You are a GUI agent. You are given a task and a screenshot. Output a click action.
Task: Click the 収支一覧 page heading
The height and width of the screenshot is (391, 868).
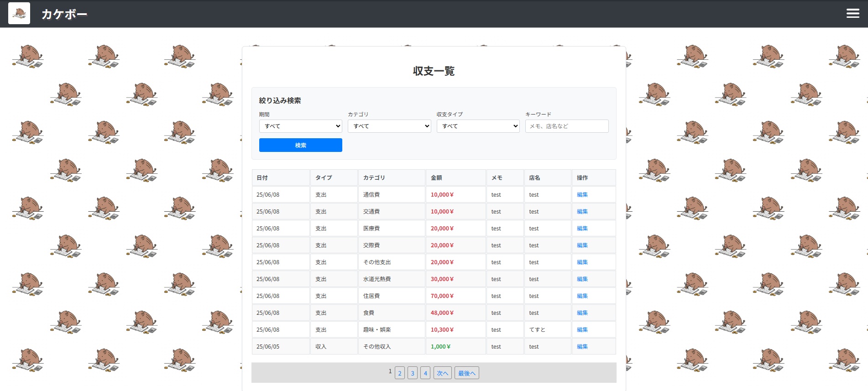pos(434,71)
